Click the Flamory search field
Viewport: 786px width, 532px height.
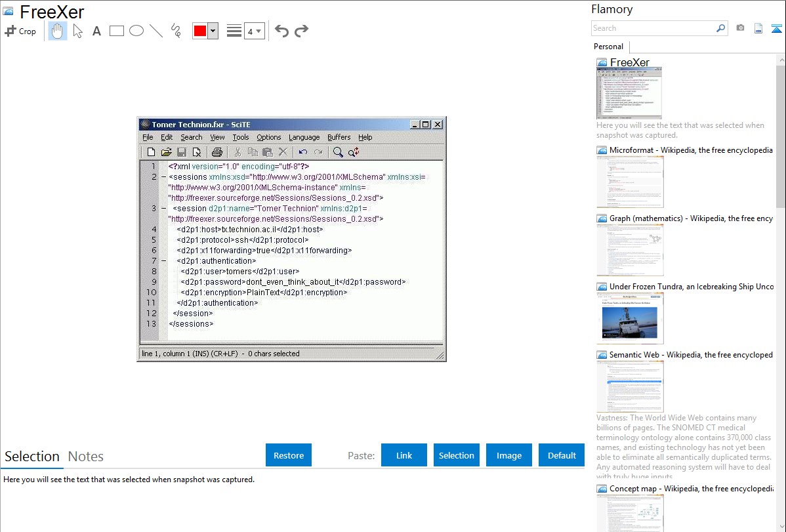point(653,28)
